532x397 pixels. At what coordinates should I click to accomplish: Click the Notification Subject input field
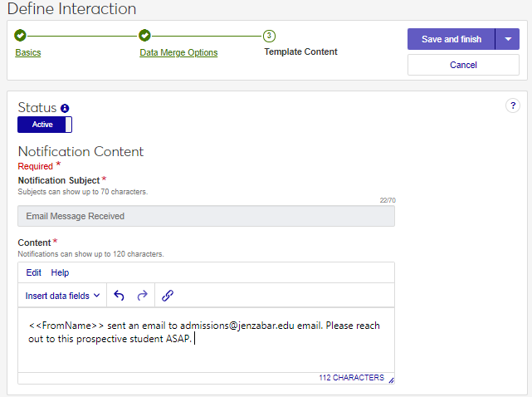click(x=206, y=216)
